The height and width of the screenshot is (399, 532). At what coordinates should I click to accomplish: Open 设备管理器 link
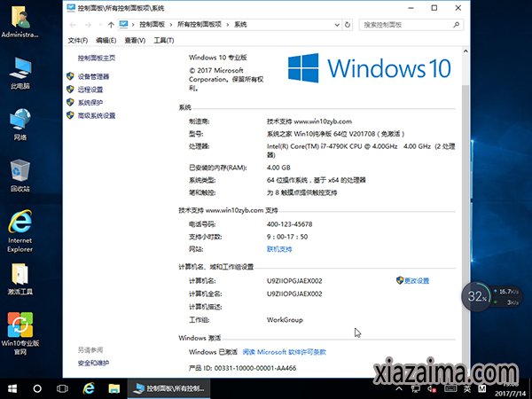[x=93, y=76]
